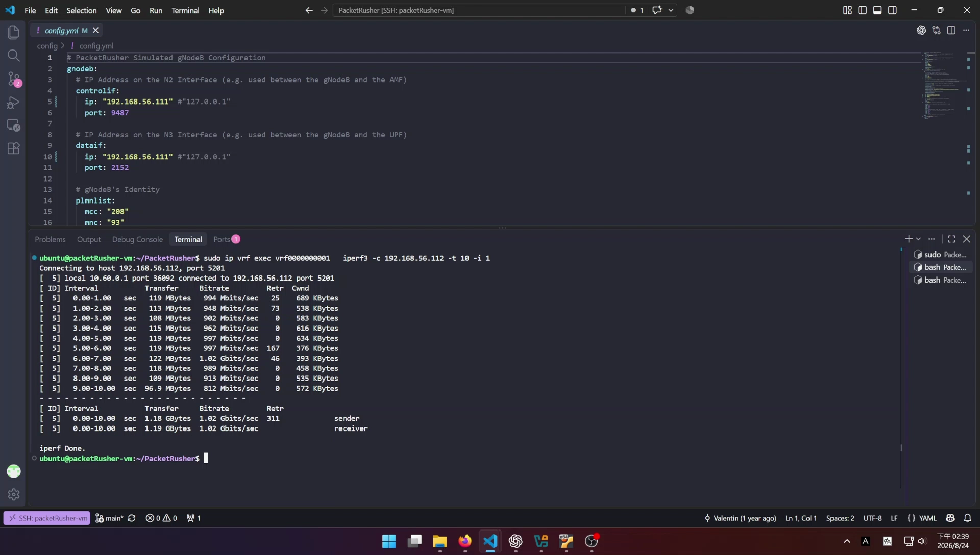The height and width of the screenshot is (555, 980).
Task: Add a new terminal with plus icon
Action: click(x=909, y=239)
